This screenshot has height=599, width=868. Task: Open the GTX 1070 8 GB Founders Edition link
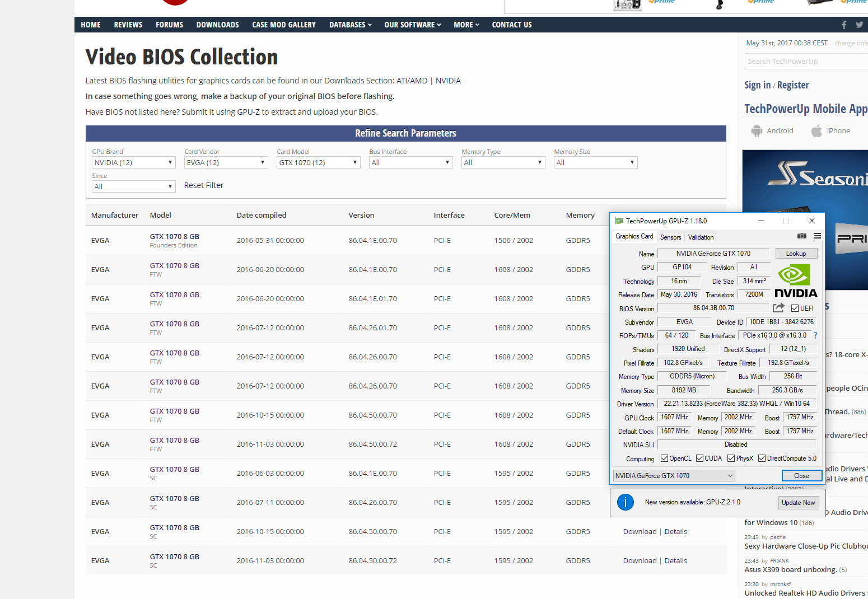[x=175, y=237]
